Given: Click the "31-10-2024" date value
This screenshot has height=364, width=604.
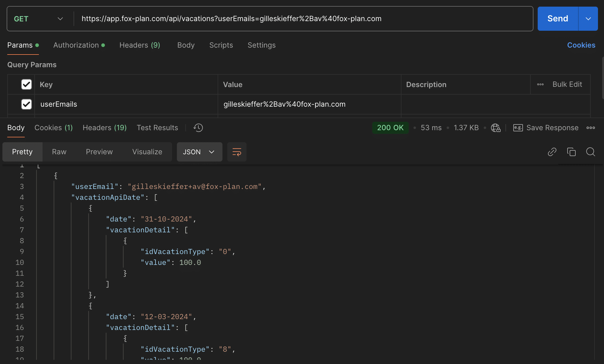Looking at the screenshot, I should (x=166, y=219).
